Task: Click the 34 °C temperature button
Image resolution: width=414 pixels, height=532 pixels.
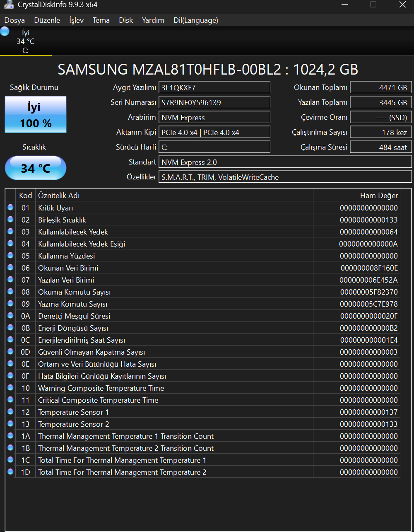Action: [36, 168]
